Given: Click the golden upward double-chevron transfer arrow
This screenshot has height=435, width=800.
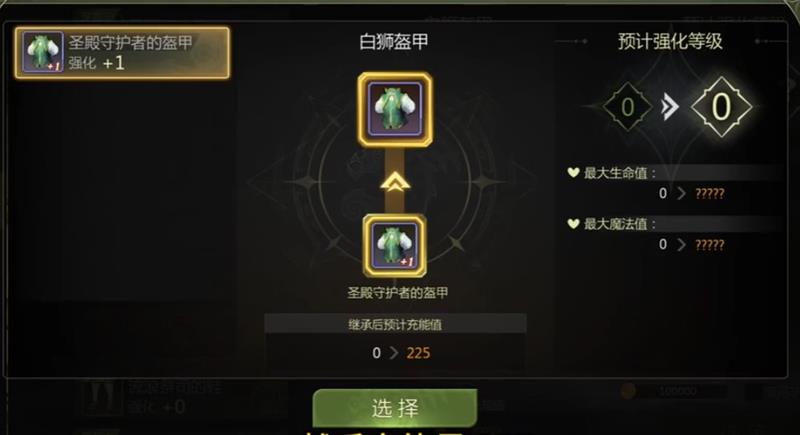Looking at the screenshot, I should (395, 182).
